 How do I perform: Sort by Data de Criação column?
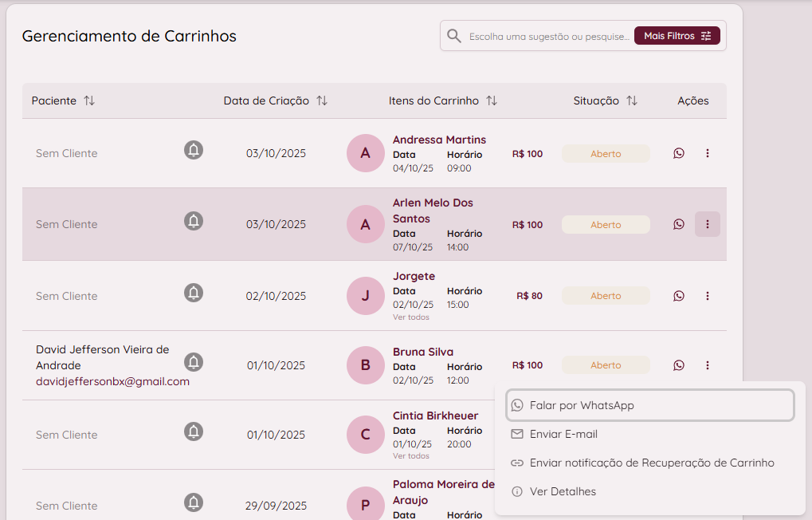pyautogui.click(x=322, y=100)
